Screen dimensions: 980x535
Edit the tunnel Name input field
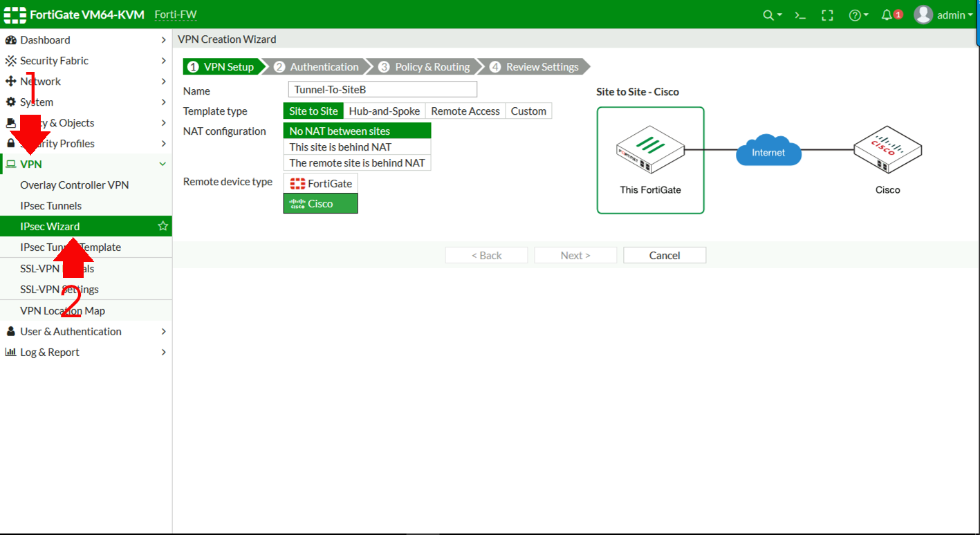(x=382, y=89)
